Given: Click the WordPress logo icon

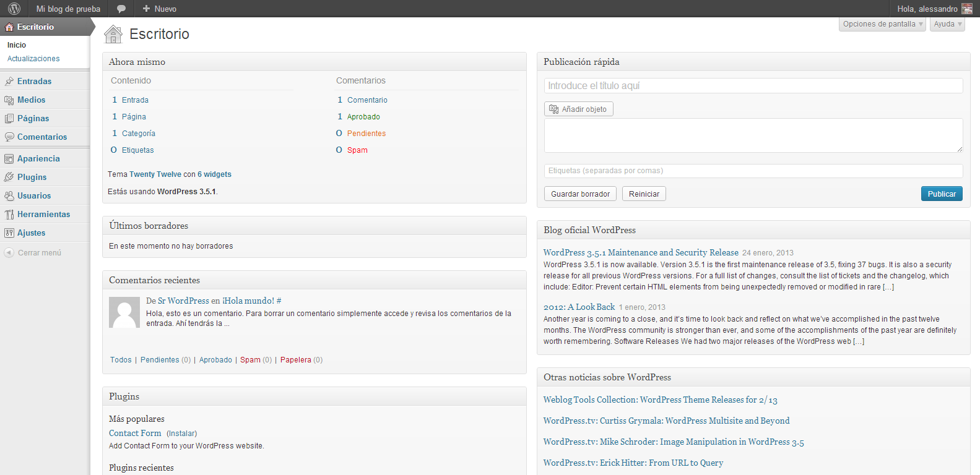Looking at the screenshot, I should 14,9.
